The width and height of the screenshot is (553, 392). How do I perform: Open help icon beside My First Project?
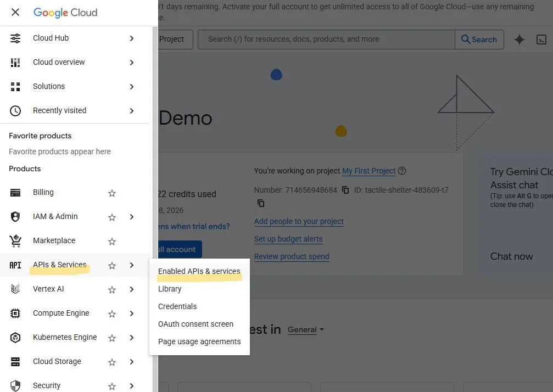click(x=402, y=171)
